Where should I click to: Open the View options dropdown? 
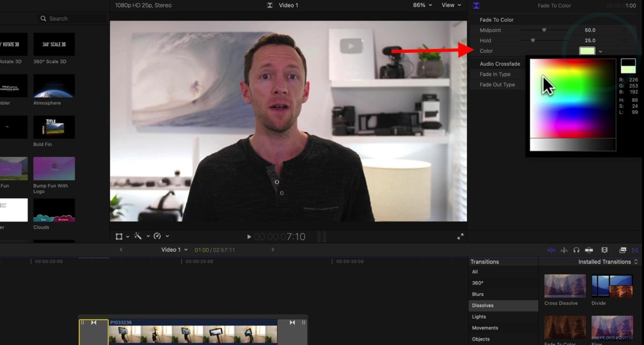[451, 5]
